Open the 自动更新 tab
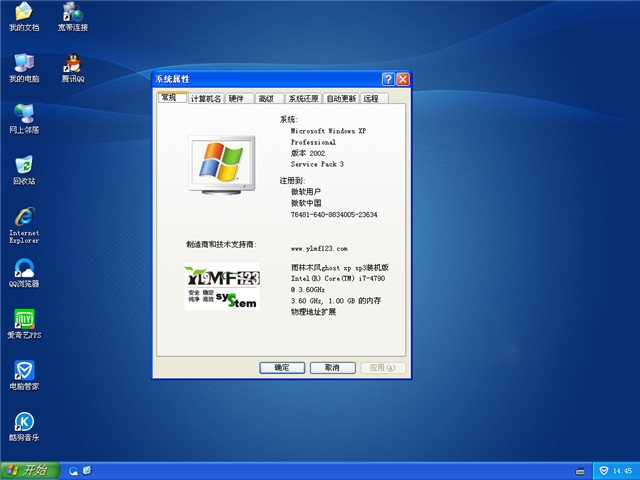This screenshot has width=640, height=480. pyautogui.click(x=341, y=99)
